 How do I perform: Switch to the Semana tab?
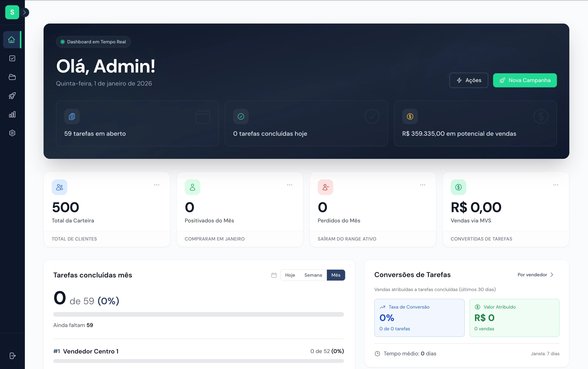(x=313, y=275)
